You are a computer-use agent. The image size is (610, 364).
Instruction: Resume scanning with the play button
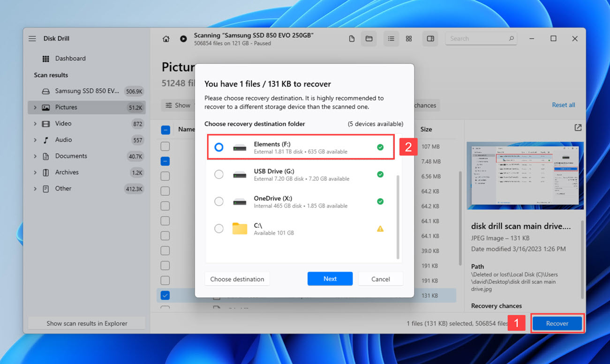pyautogui.click(x=183, y=39)
